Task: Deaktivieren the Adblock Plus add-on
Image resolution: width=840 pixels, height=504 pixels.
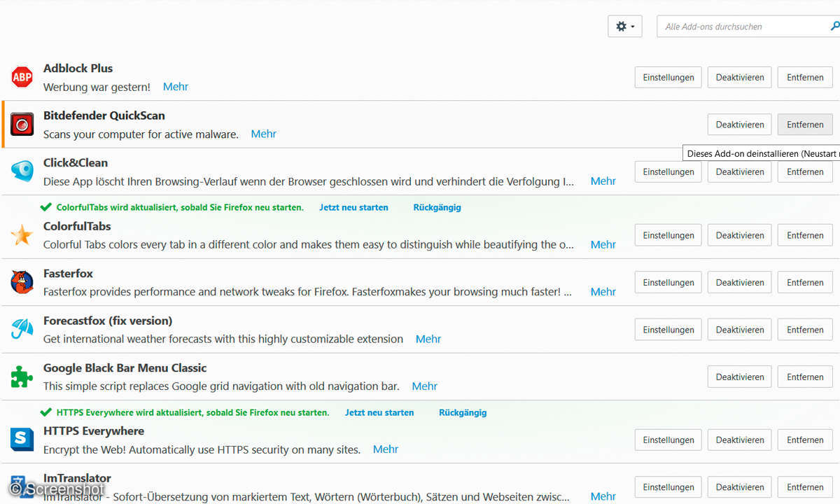Action: pyautogui.click(x=740, y=77)
